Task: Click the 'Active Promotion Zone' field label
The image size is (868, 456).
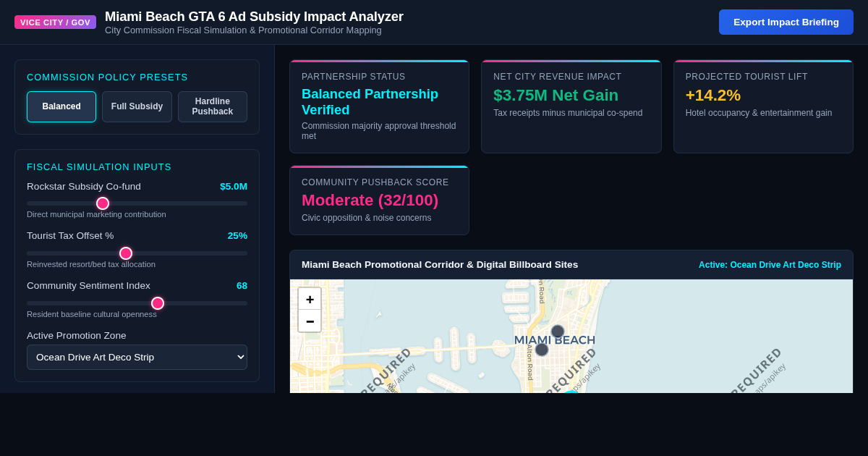Action: 77,335
